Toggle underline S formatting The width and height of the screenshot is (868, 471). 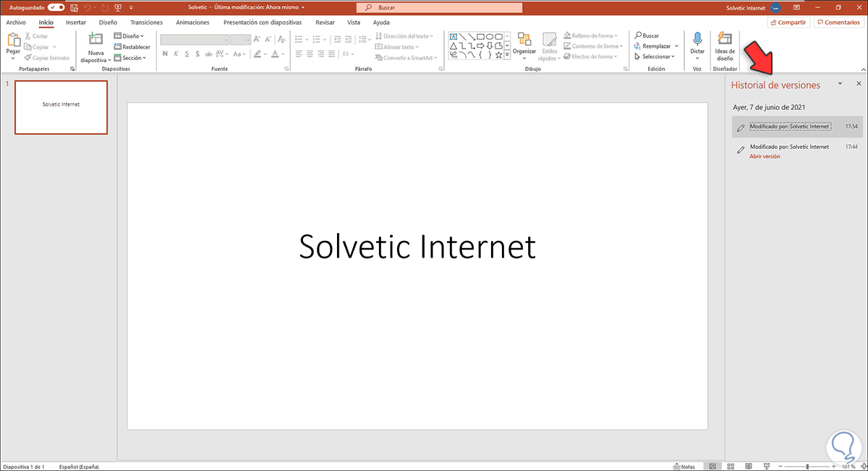187,54
